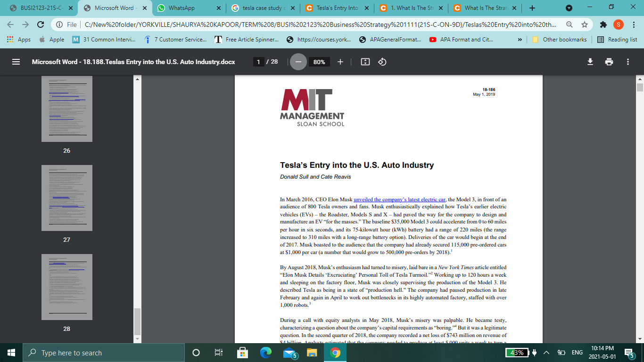Viewport: 644px width, 362px height.
Task: Click the zoom out minus icon
Action: 298,61
